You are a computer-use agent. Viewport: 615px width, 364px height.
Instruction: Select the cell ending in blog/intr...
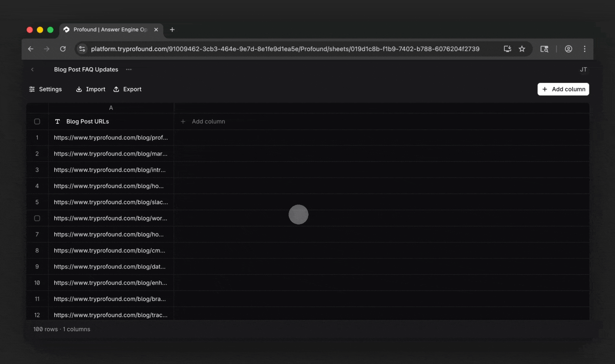tap(111, 170)
